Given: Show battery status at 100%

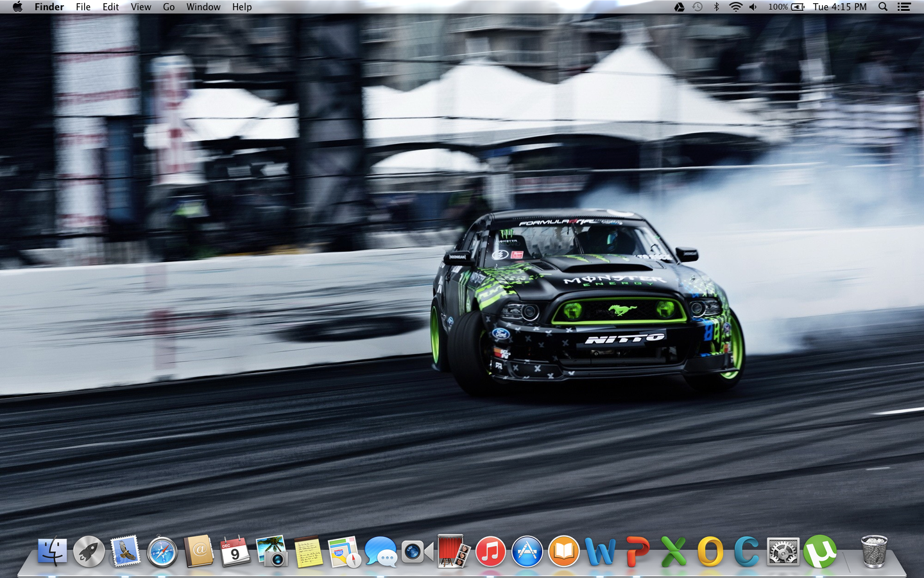Looking at the screenshot, I should point(787,7).
